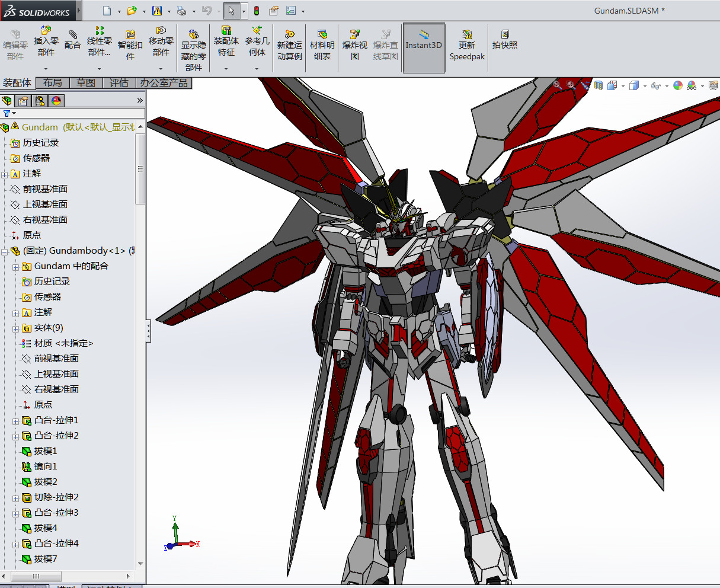Switch to 办公室产品 tab
The image size is (720, 588).
pos(164,83)
